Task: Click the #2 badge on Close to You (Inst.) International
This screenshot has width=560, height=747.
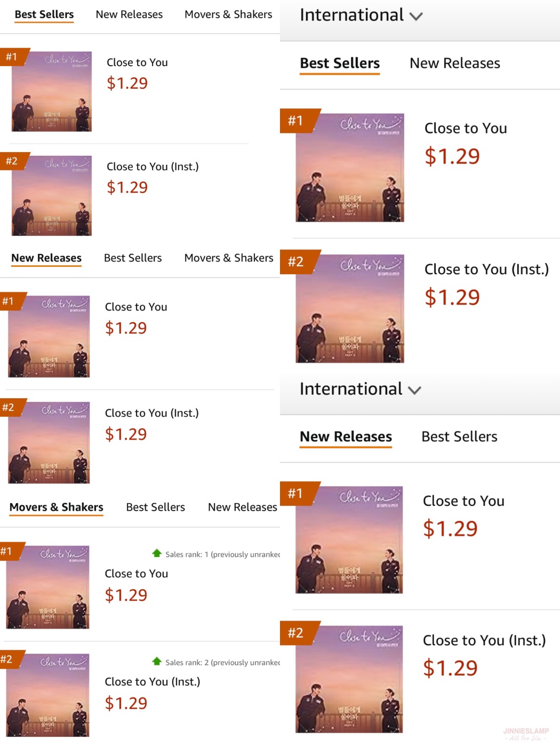Action: click(297, 263)
